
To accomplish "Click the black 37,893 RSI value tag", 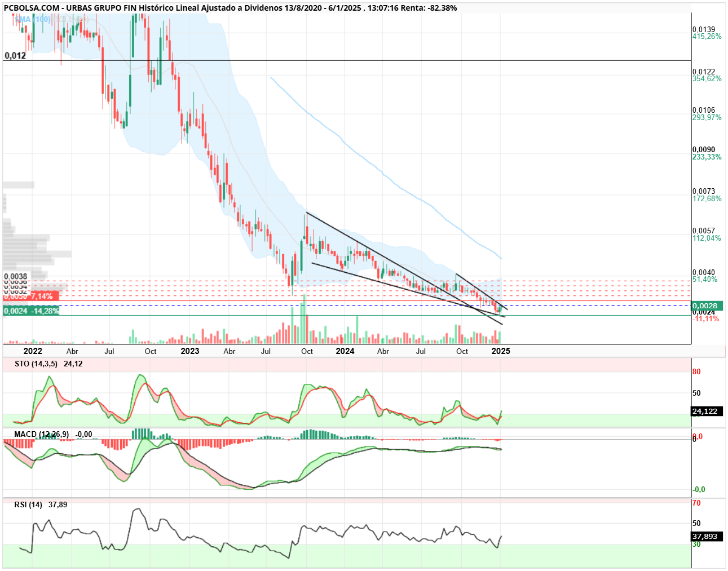I will [x=707, y=536].
